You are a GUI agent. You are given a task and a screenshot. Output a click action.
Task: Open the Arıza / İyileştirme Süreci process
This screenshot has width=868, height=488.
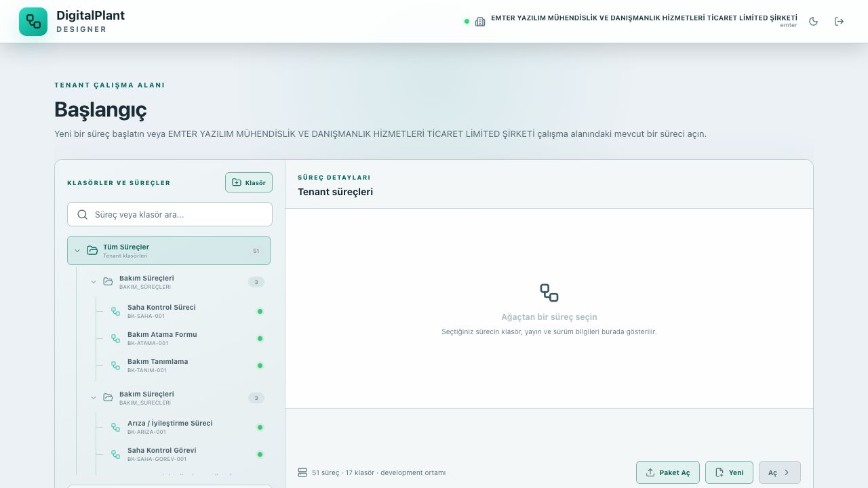point(186,427)
